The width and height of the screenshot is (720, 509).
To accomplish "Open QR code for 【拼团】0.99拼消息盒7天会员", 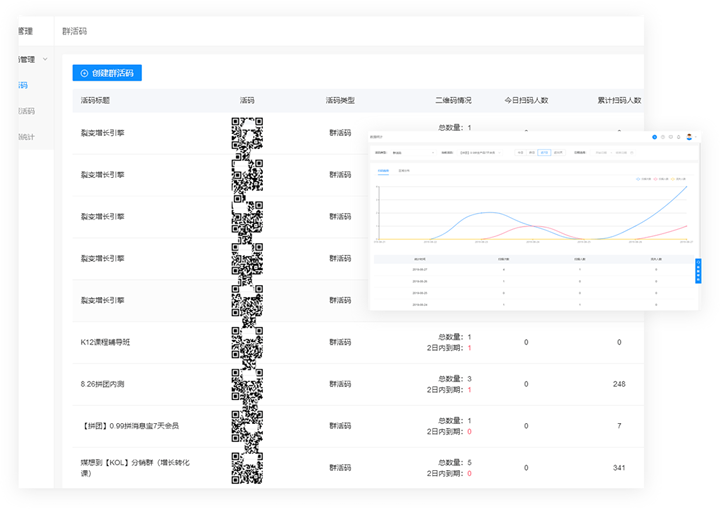I will (x=247, y=426).
